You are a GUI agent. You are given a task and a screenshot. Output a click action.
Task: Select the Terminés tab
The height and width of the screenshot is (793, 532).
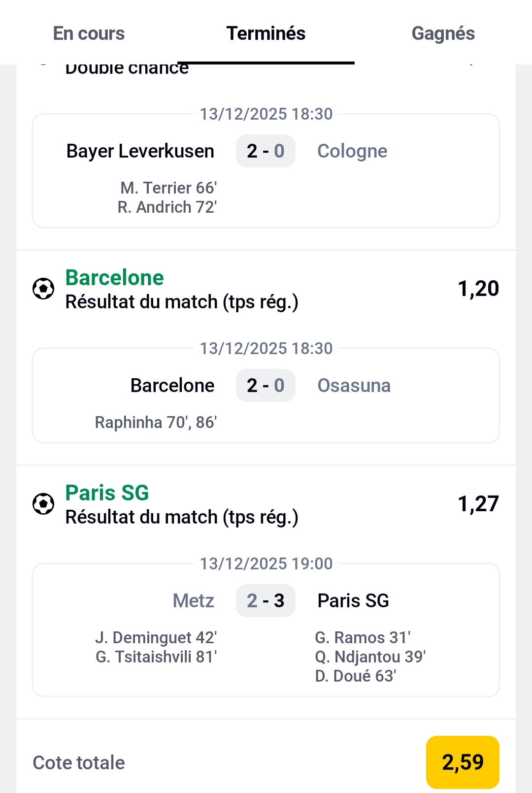coord(266,33)
